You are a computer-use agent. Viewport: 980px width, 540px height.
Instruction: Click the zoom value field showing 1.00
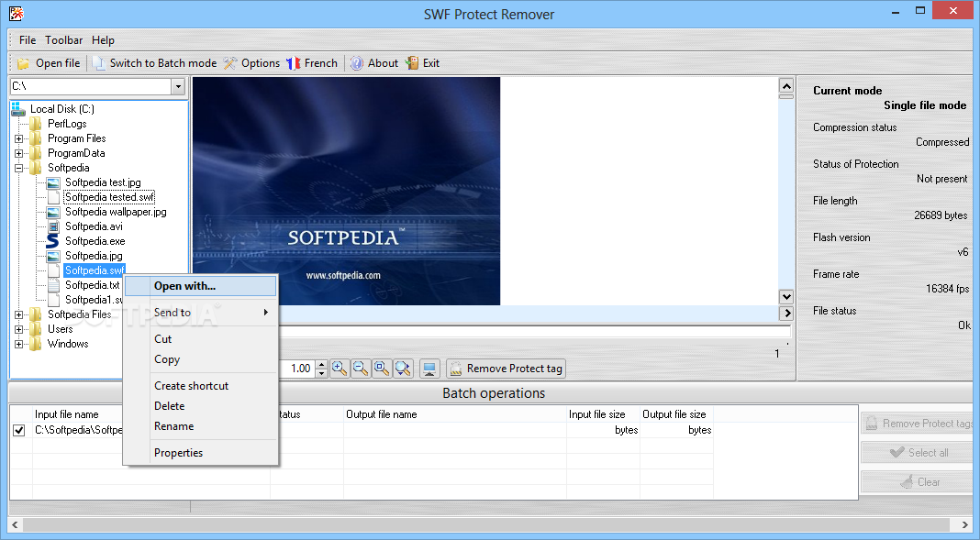tap(296, 369)
